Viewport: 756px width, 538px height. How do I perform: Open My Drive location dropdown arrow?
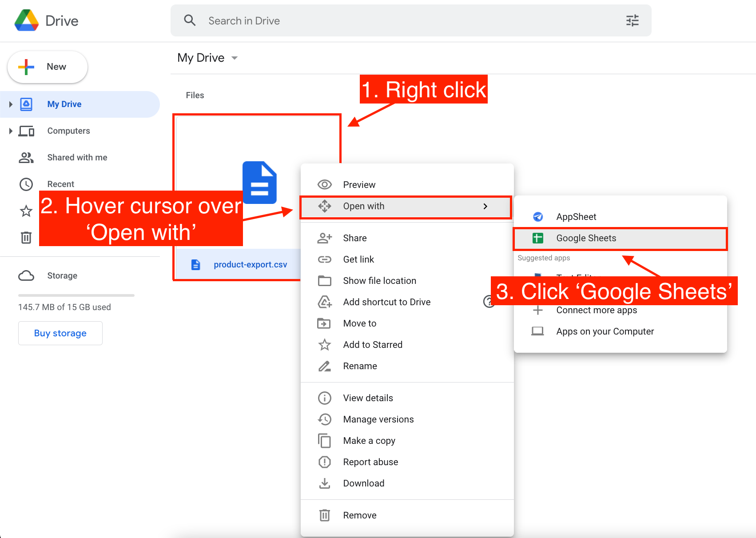coord(235,58)
